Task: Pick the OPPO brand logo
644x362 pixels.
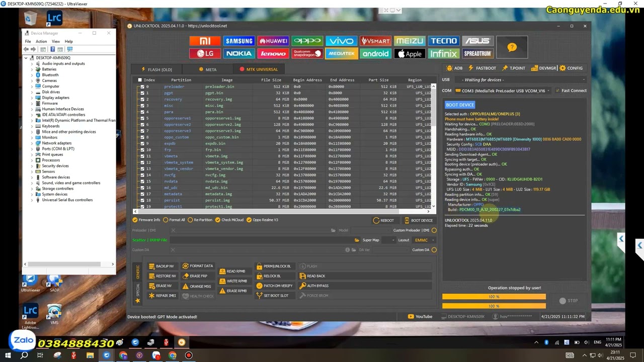Action: point(307,41)
